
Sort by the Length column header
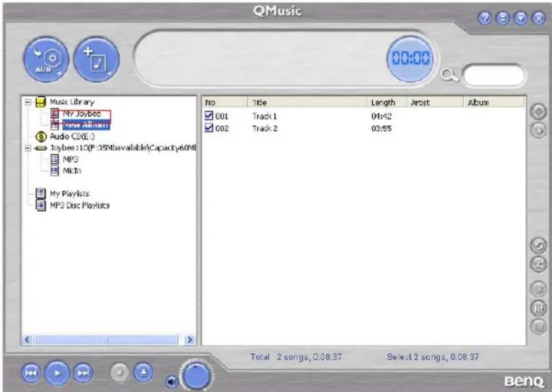click(x=387, y=102)
